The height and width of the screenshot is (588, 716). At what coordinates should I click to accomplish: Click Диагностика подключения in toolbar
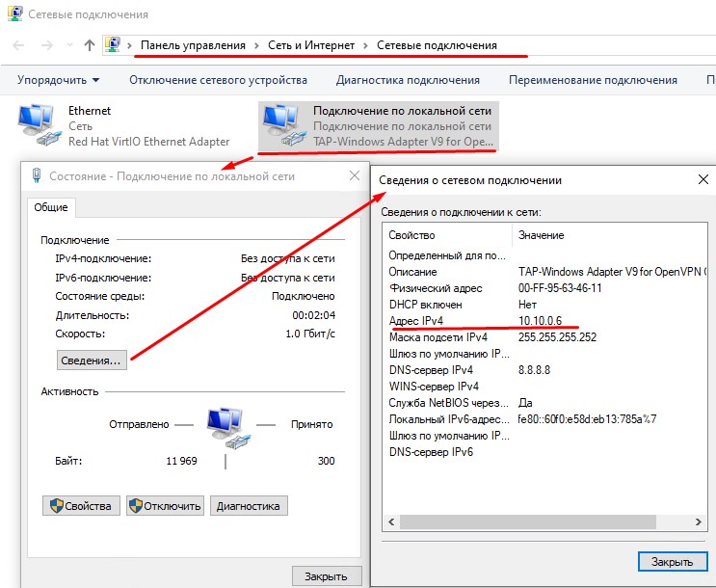tap(408, 80)
